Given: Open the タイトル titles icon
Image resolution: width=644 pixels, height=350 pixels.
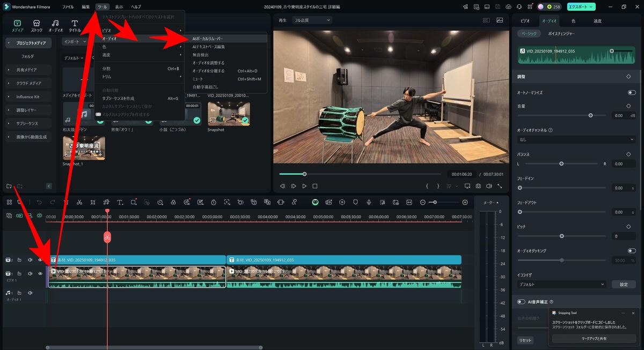Looking at the screenshot, I should point(75,26).
